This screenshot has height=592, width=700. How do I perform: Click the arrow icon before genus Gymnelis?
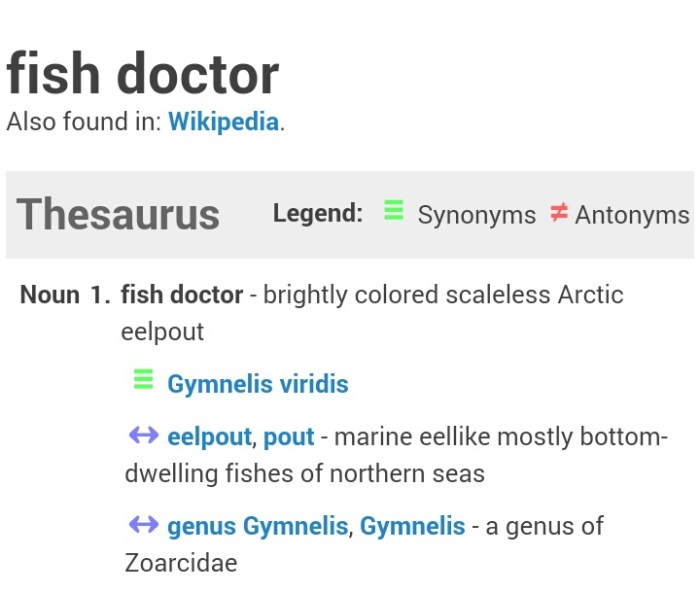143,524
